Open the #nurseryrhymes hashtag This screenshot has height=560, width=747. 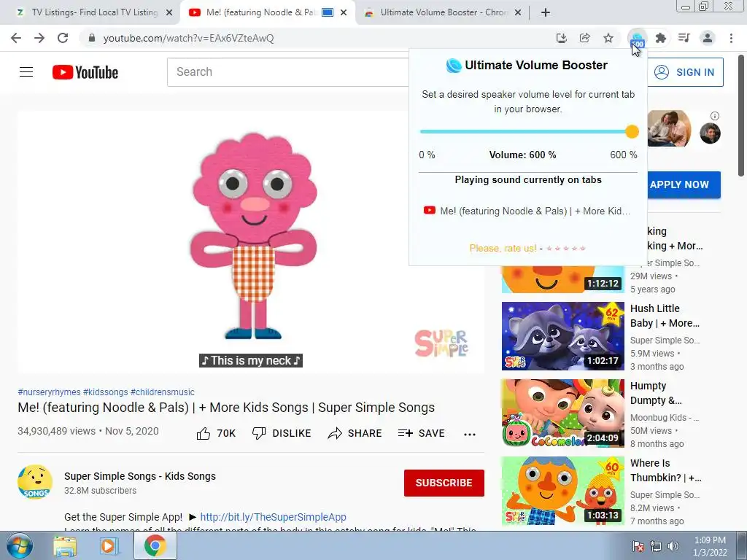[x=49, y=392]
